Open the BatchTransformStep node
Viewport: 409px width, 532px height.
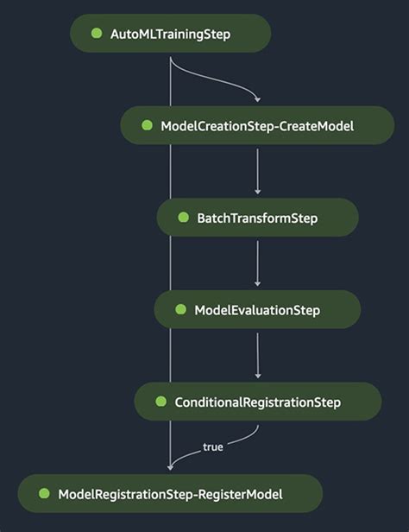pos(257,218)
